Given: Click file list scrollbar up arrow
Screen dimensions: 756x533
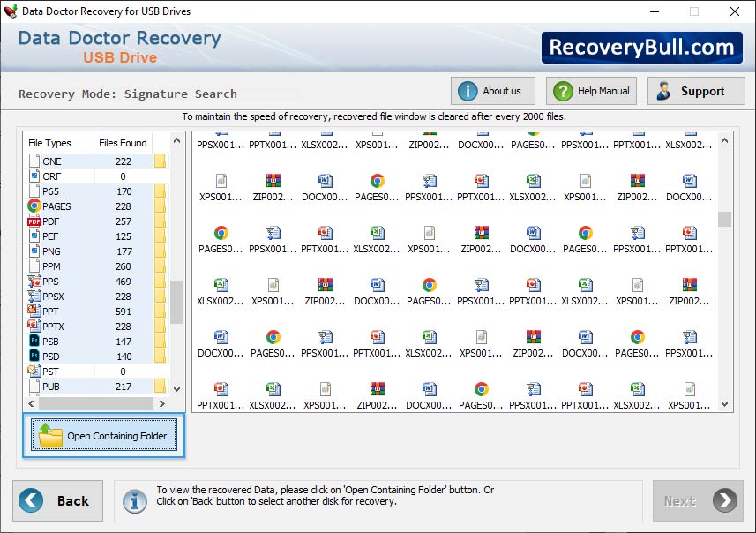Looking at the screenshot, I should 177,141.
